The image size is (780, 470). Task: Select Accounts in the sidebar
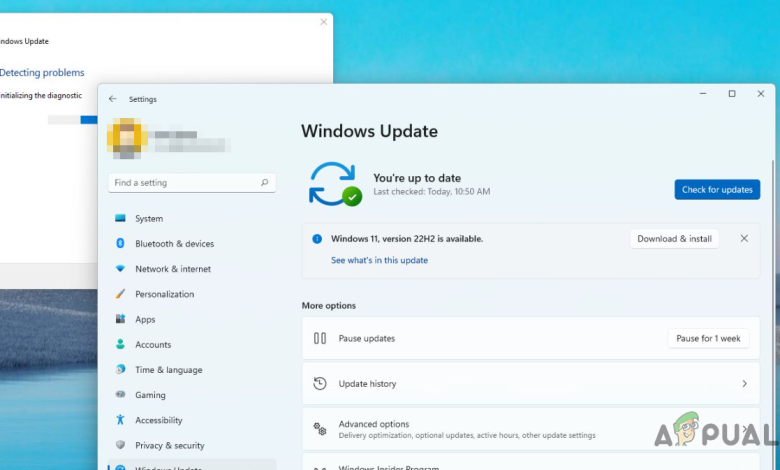point(192,345)
